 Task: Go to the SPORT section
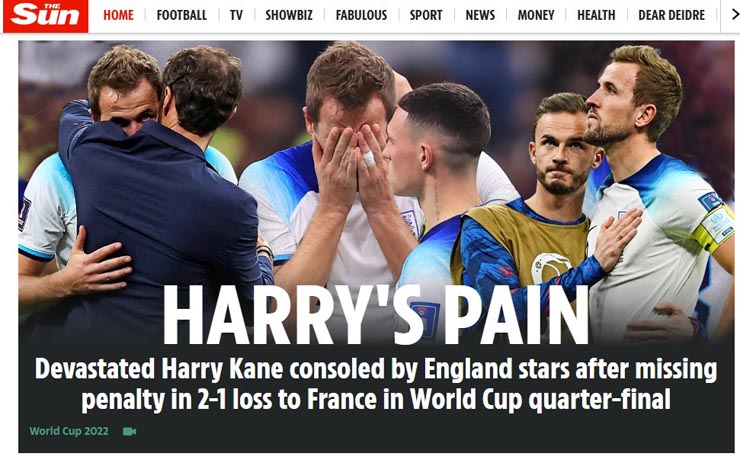pos(426,15)
